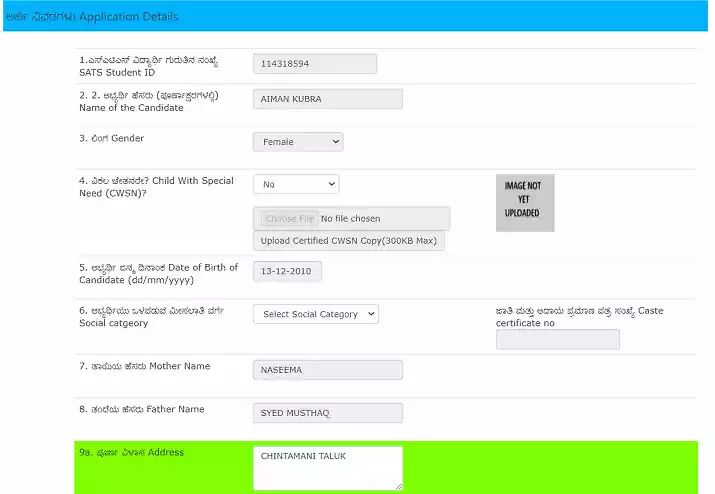Click the Address text area
715x494 pixels.
pos(327,468)
